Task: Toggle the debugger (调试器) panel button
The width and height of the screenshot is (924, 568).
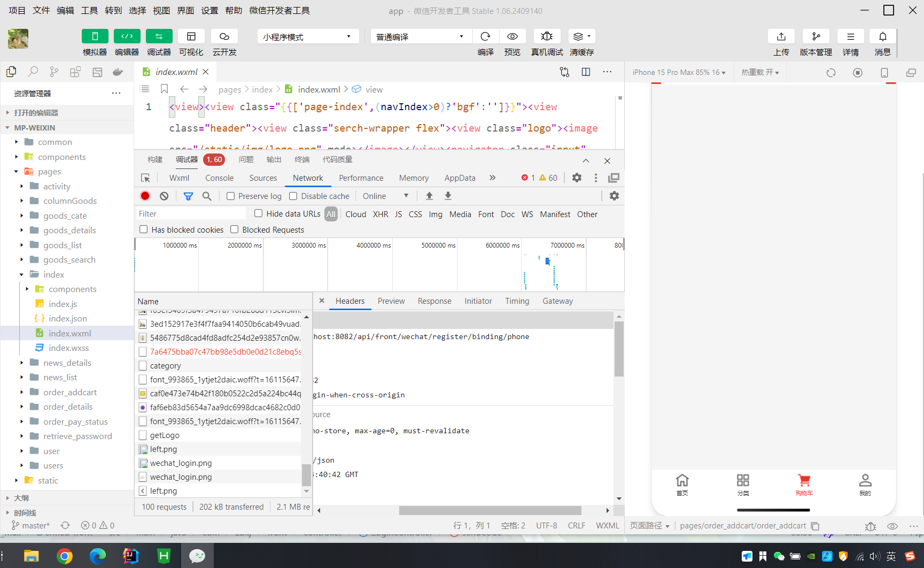Action: tap(159, 36)
